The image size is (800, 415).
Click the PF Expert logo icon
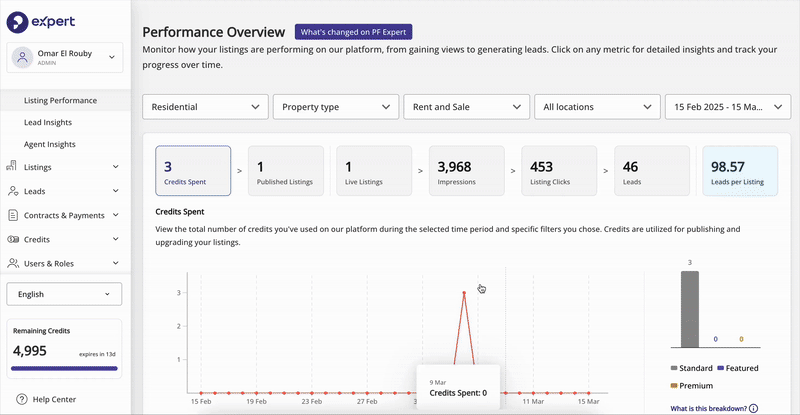coord(17,22)
